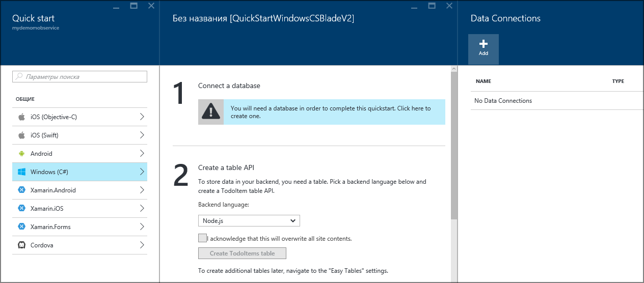Viewport: 644px width, 283px height.
Task: Click the NAME column header
Action: pos(483,81)
